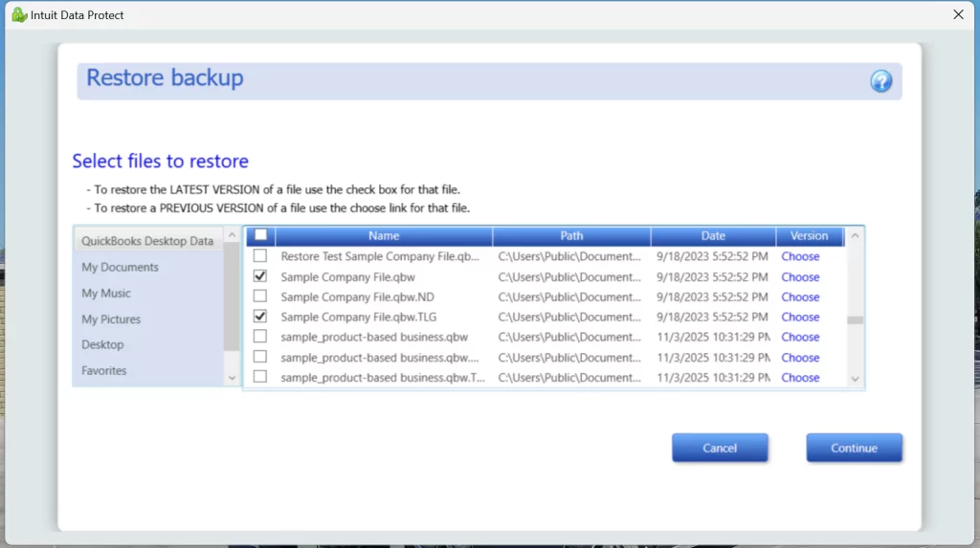
Task: Sort by the Date column header
Action: [713, 235]
